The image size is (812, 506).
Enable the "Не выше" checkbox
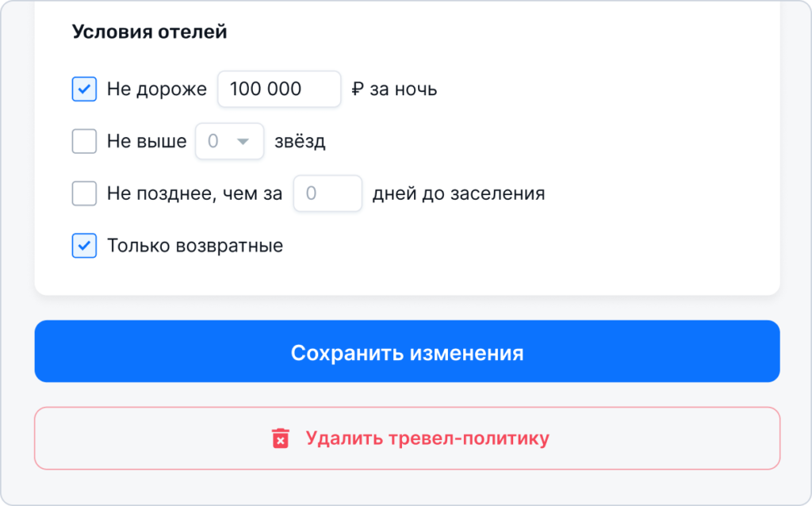pyautogui.click(x=84, y=141)
